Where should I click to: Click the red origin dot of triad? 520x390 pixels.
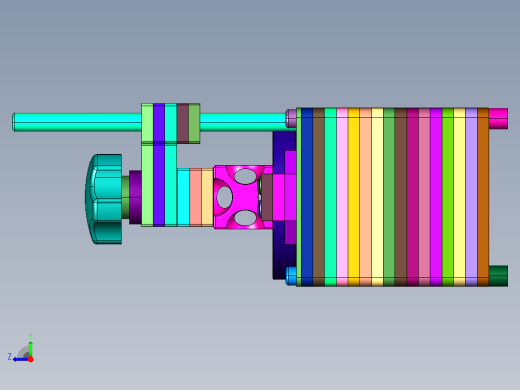31,359
